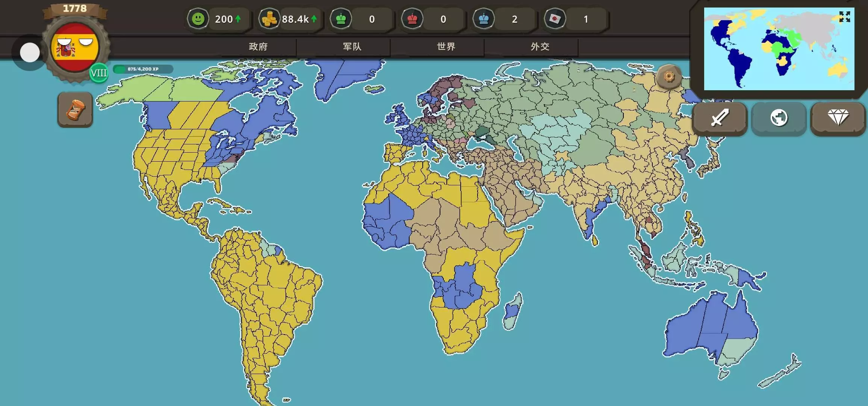
Task: Click the gold coins treasury icon
Action: 269,19
